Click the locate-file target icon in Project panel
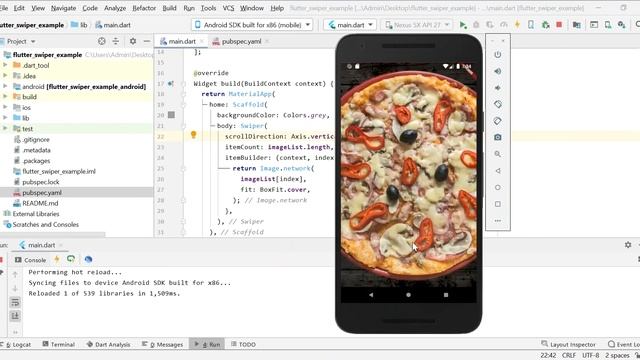 102,41
